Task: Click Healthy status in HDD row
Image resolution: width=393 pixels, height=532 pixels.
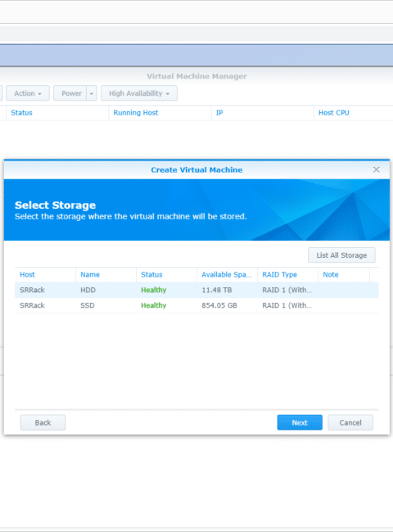Action: [154, 290]
